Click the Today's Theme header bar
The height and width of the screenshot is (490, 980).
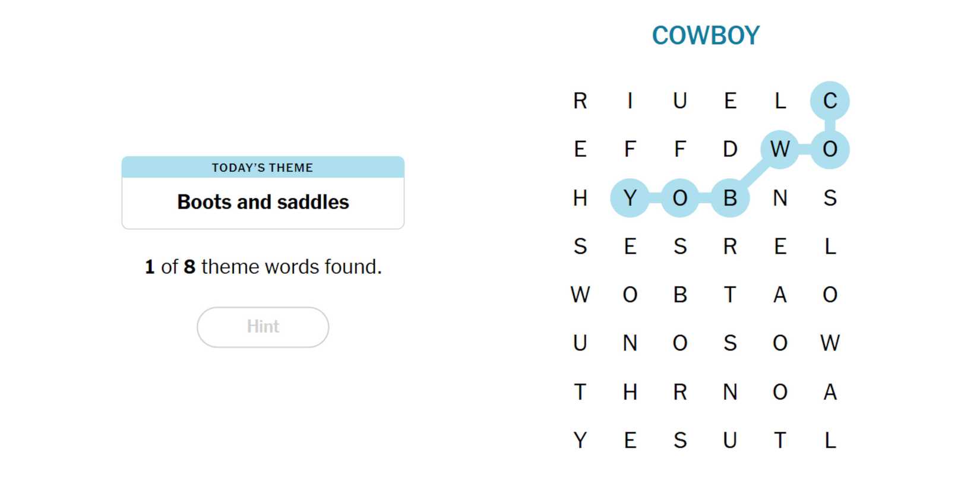coord(263,167)
